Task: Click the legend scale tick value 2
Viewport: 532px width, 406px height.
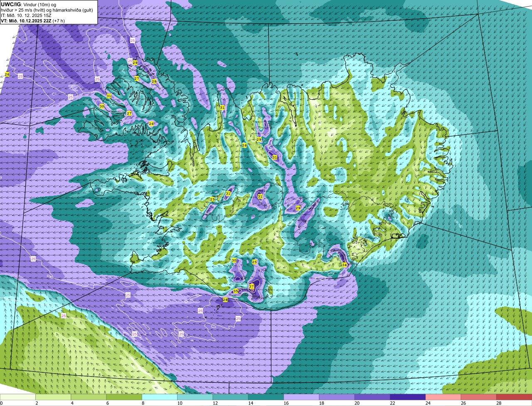Action: tap(36, 403)
